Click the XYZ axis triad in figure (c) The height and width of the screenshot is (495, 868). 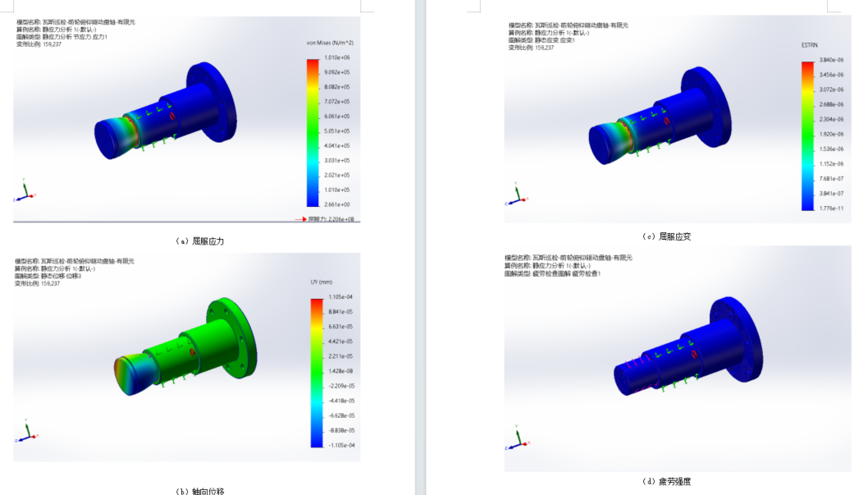pos(517,194)
